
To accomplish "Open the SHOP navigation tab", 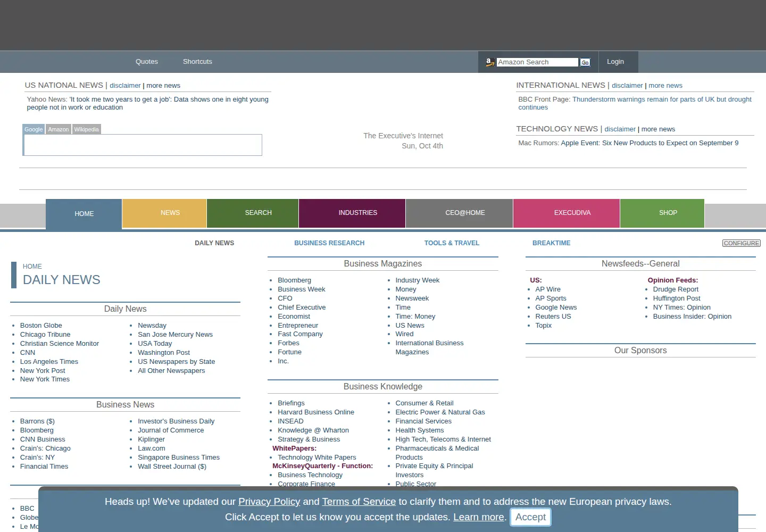I will (x=662, y=213).
